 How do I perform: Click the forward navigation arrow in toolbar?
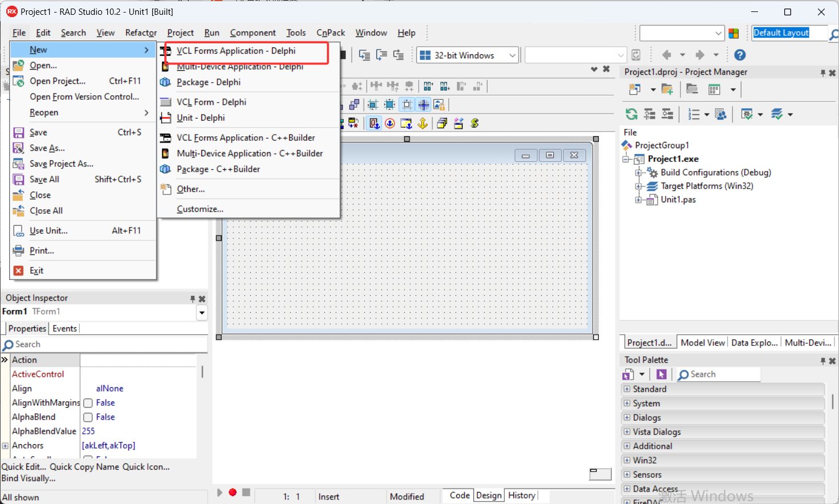pos(700,55)
